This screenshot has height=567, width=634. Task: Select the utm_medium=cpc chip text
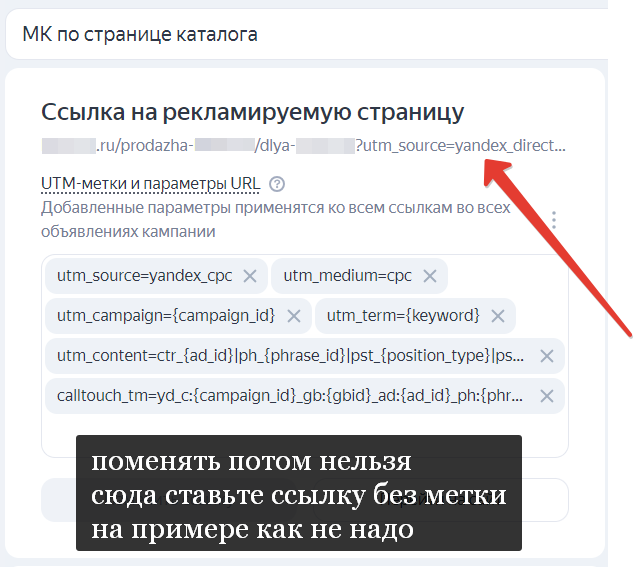coord(347,276)
